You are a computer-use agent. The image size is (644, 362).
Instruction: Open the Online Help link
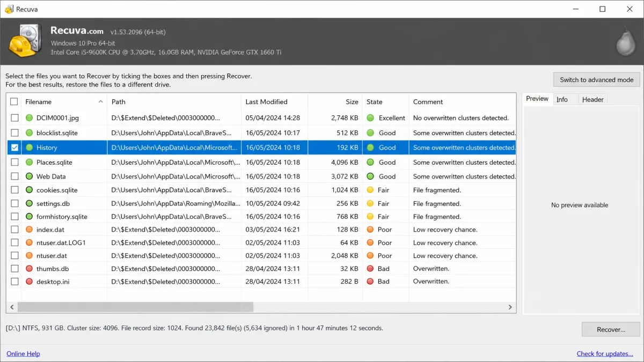pos(23,353)
